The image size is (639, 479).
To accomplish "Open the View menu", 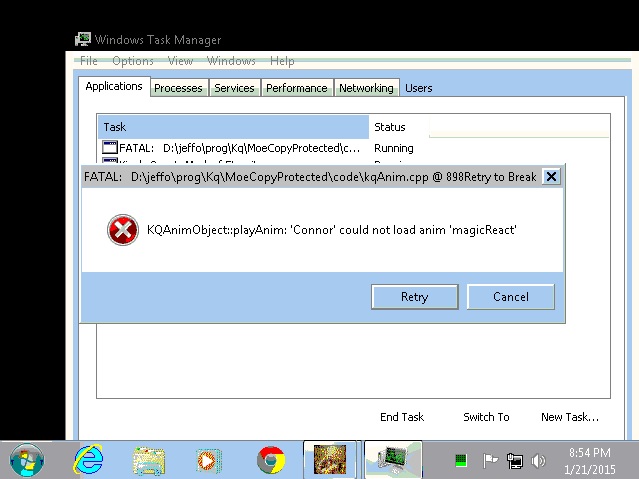I will click(180, 61).
